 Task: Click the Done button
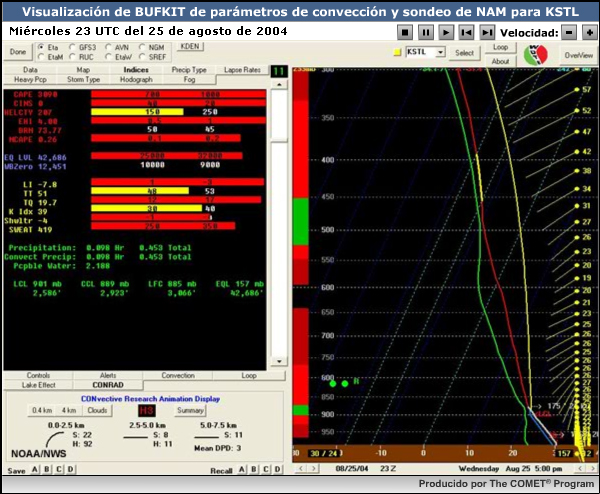[x=18, y=52]
